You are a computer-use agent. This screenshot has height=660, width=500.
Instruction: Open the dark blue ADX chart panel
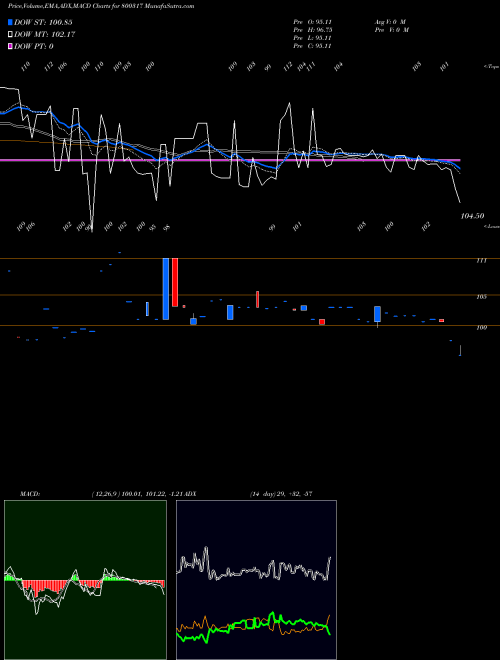click(x=256, y=580)
